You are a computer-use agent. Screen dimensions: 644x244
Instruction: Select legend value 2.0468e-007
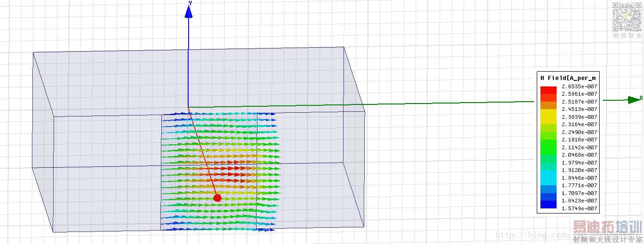click(579, 155)
